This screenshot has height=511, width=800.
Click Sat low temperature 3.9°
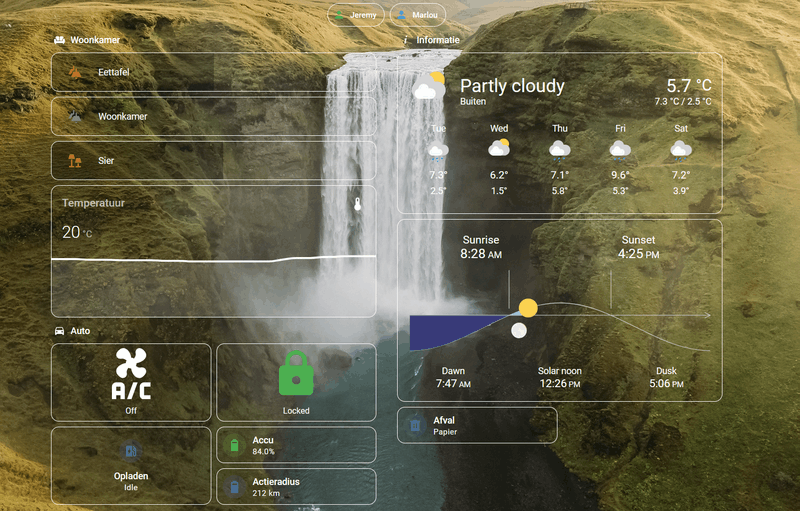tap(681, 191)
